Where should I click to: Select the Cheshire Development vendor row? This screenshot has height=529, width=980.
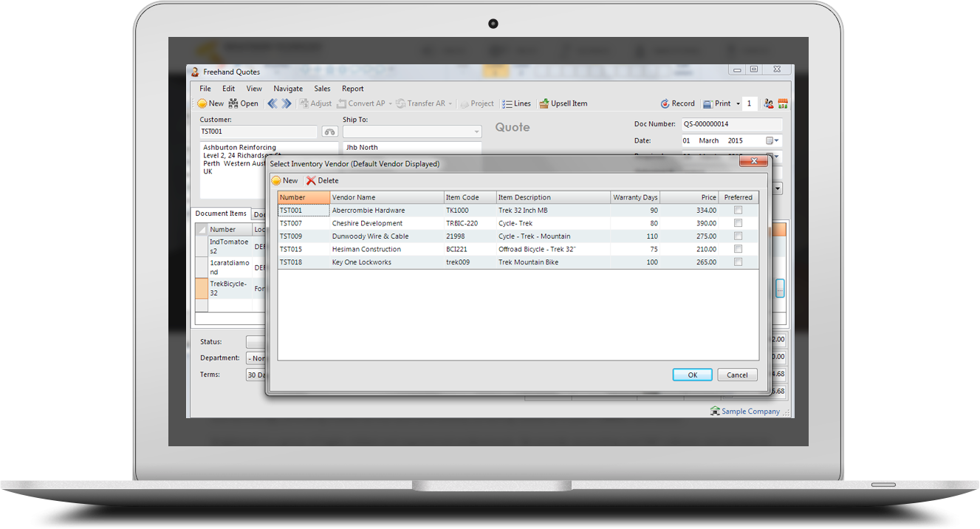click(367, 223)
